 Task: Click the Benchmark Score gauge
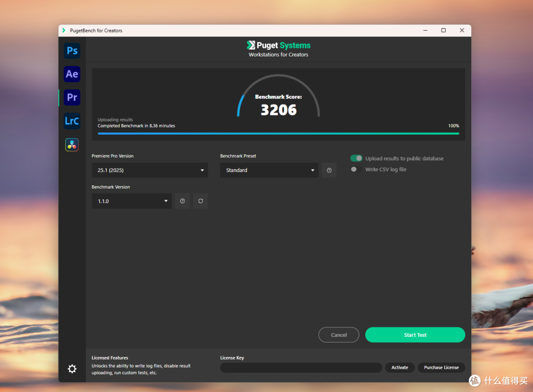click(278, 96)
